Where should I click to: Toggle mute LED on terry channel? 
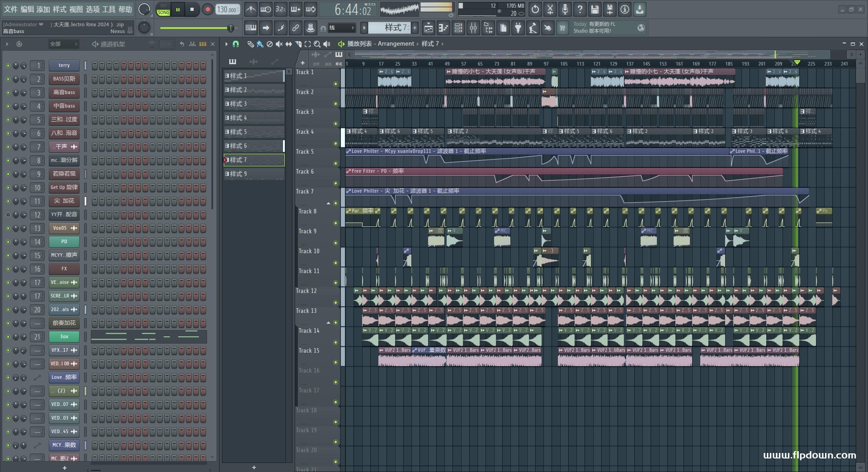pyautogui.click(x=8, y=66)
